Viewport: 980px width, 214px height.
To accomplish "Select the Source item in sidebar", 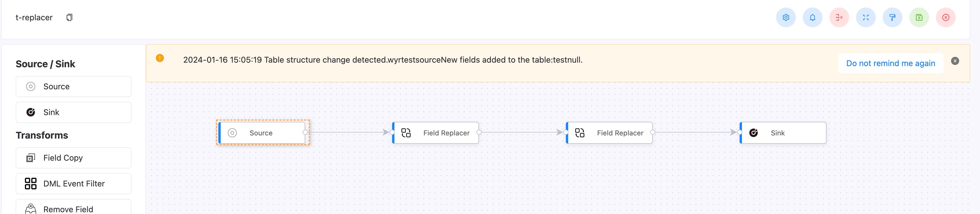I will tap(74, 86).
